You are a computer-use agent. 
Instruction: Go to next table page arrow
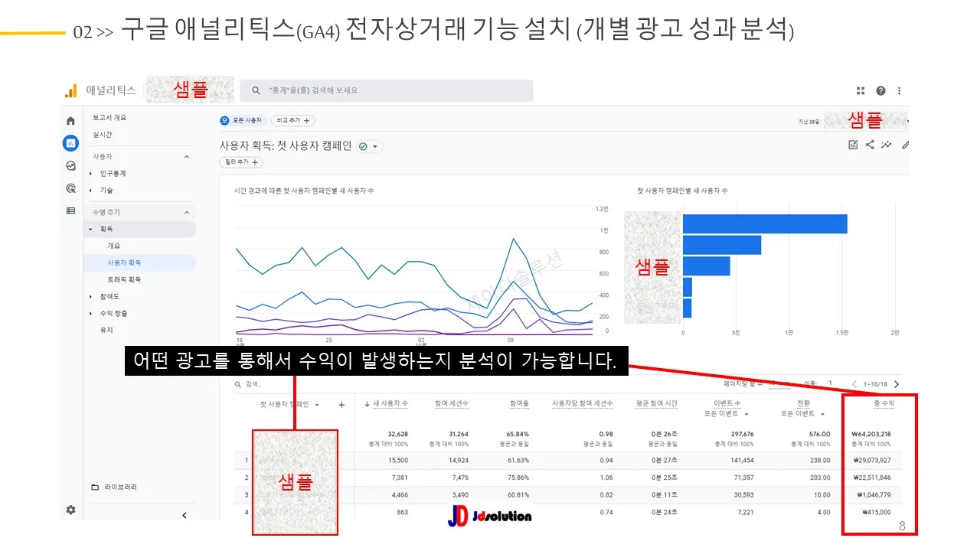[x=897, y=384]
